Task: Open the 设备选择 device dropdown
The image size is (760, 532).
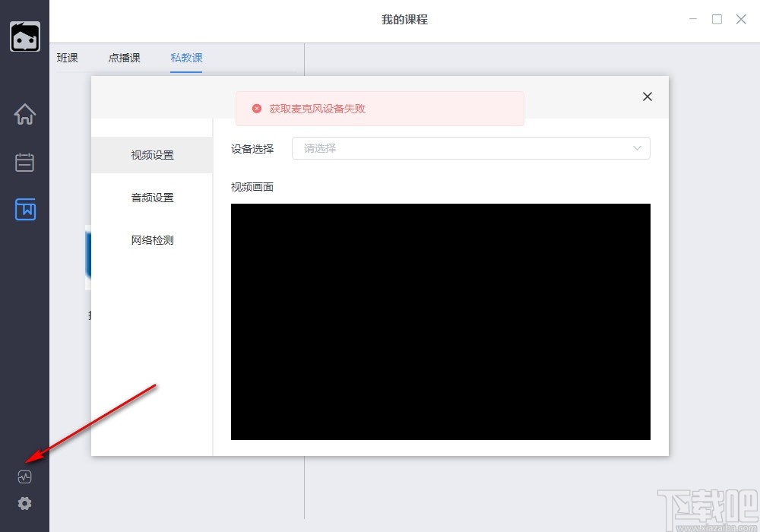Action: tap(471, 148)
